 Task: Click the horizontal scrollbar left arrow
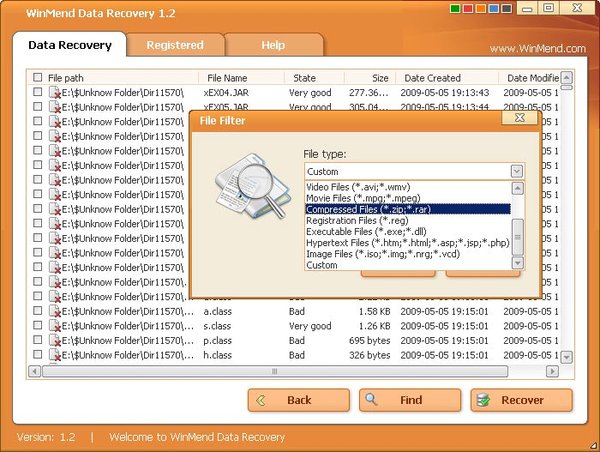point(35,371)
